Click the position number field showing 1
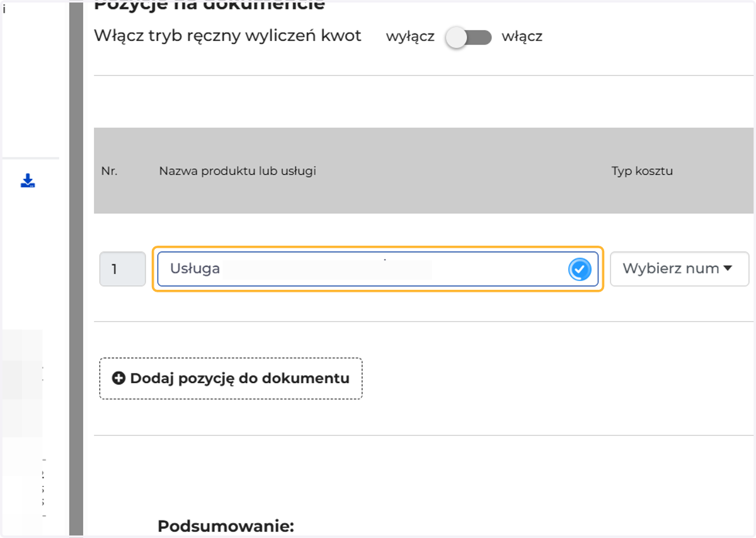The height and width of the screenshot is (538, 756). (x=122, y=269)
